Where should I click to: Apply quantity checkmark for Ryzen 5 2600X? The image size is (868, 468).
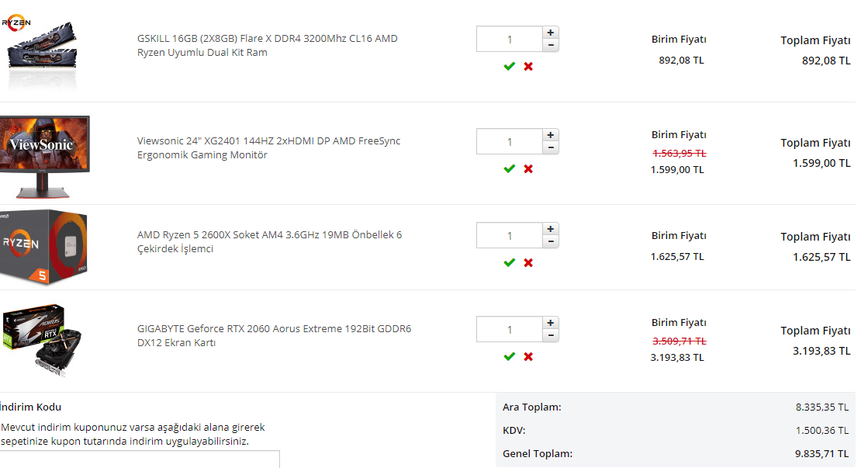509,263
